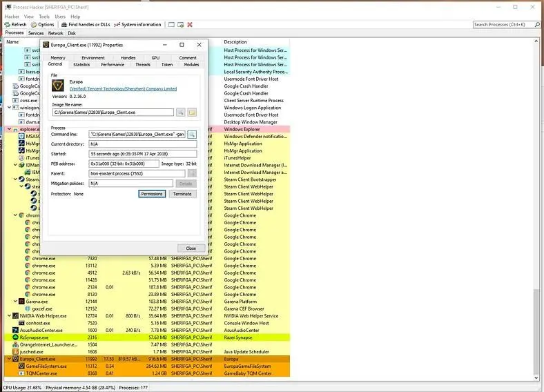Click the Command line text field
Image resolution: width=544 pixels, height=392 pixels.
coord(137,135)
